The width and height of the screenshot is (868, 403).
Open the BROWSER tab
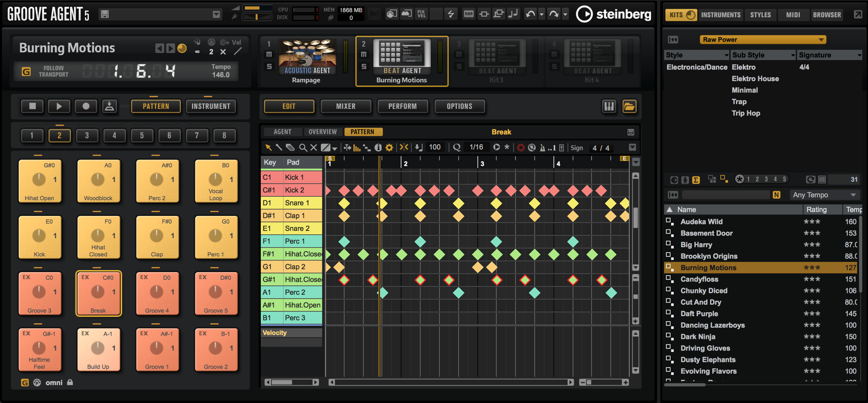[826, 15]
